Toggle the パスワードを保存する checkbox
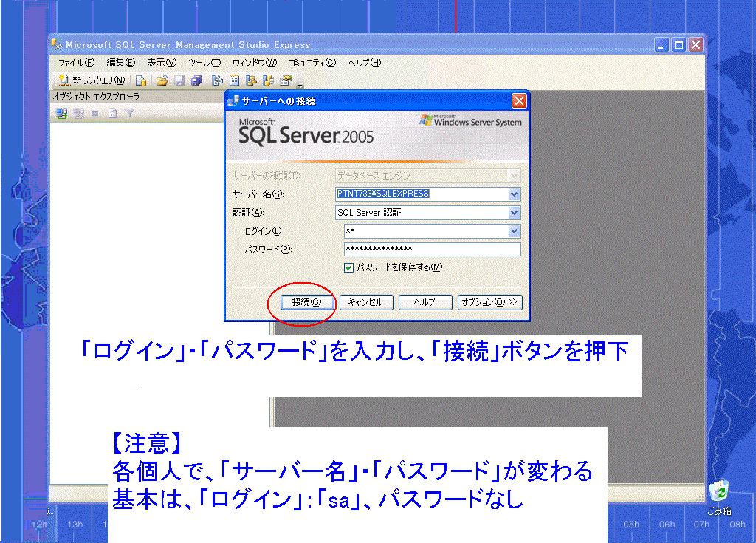The width and height of the screenshot is (756, 543). pos(349,267)
